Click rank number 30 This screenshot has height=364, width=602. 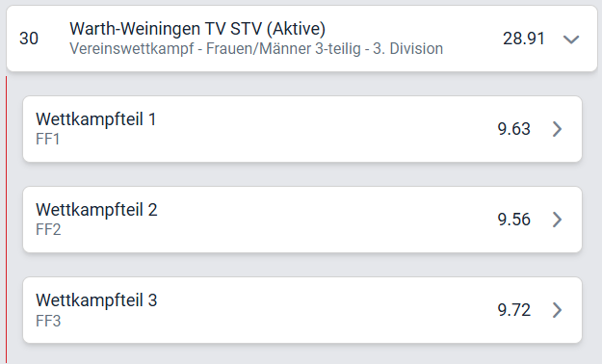tap(29, 39)
